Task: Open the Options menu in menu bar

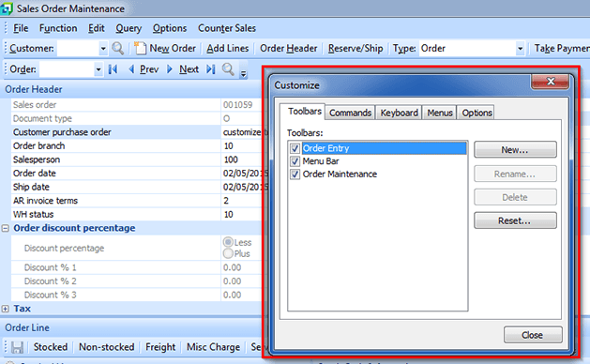Action: point(170,28)
